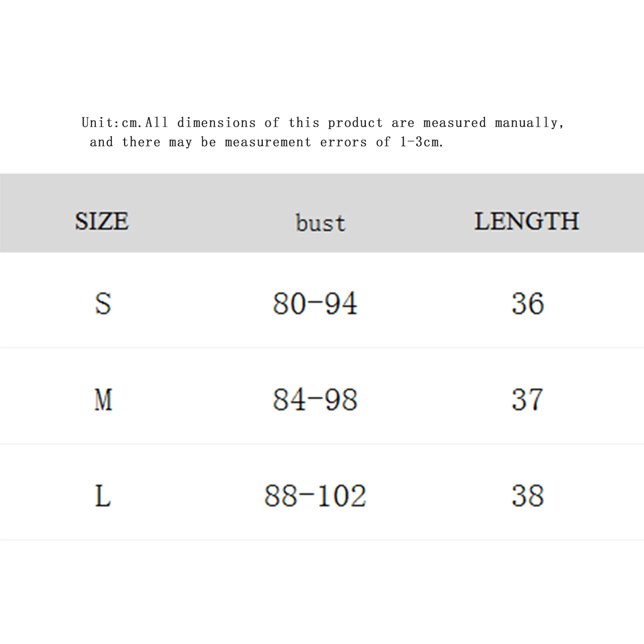Viewport: 644px width, 644px height.
Task: Click the bust column header
Action: 320,223
